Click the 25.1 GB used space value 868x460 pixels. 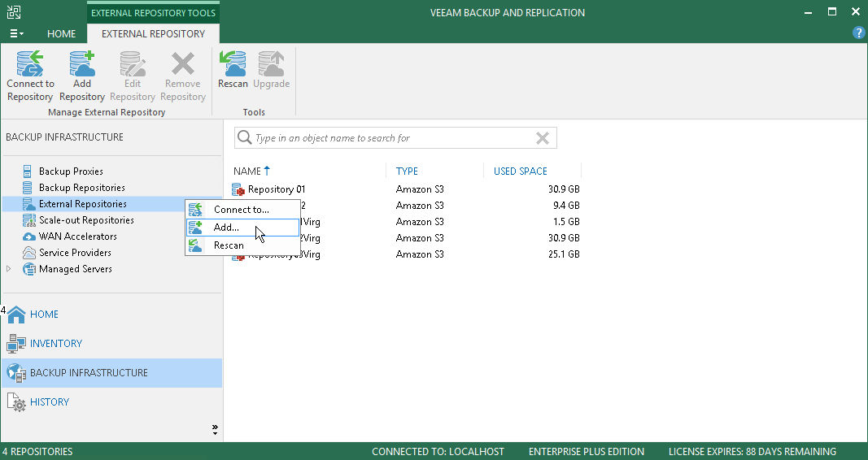tap(564, 254)
